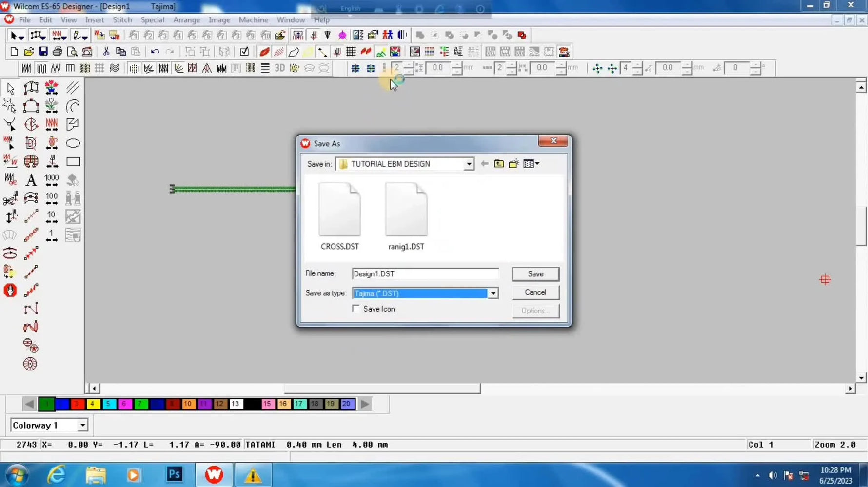This screenshot has height=487, width=868.
Task: Click the Undo arrow icon
Action: pyautogui.click(x=155, y=52)
